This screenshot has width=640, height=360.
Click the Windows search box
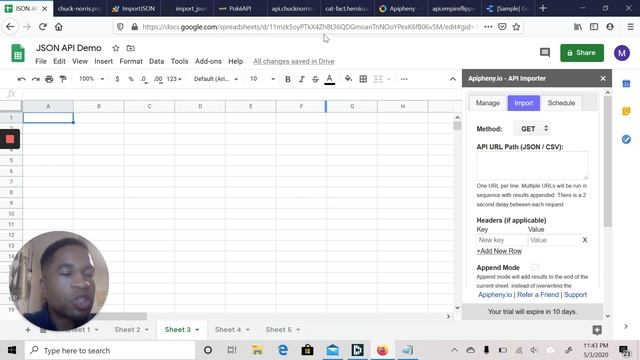point(110,350)
